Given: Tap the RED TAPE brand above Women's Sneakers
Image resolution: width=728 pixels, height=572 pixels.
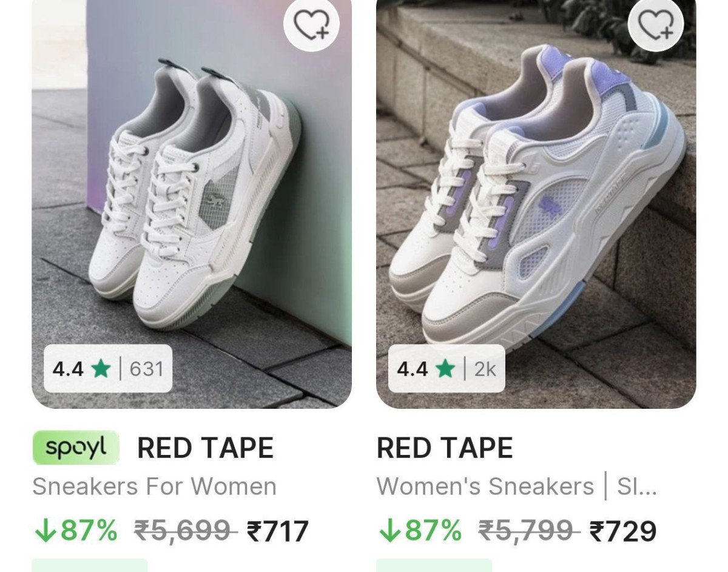Looking at the screenshot, I should point(445,448).
